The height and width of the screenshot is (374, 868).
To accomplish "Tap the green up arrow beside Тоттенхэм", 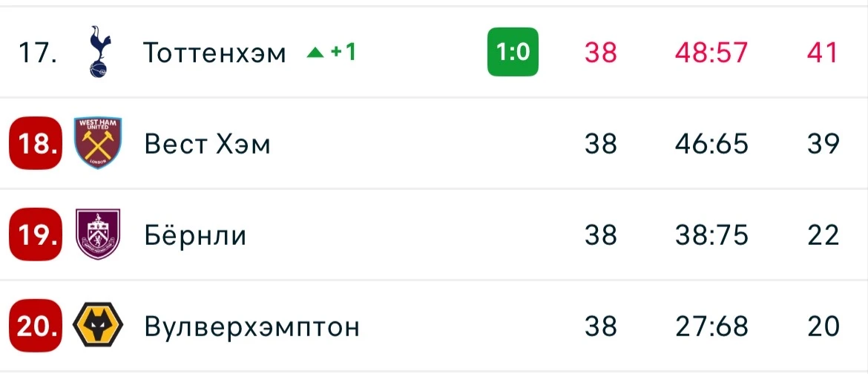I will 315,53.
